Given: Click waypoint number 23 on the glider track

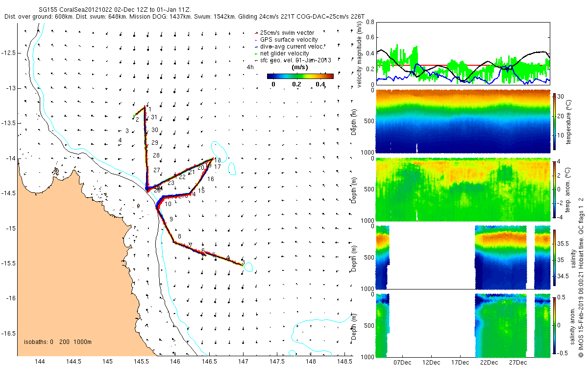Looking at the screenshot, I should (x=171, y=183).
